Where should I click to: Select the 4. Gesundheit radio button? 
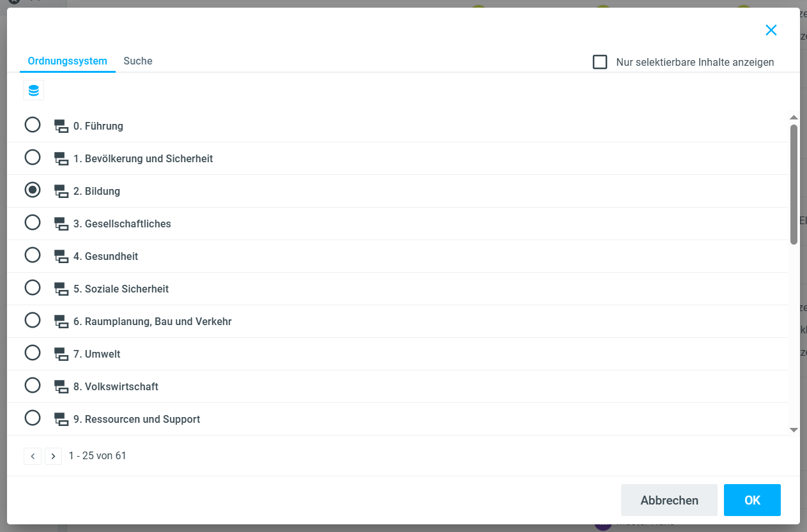(33, 255)
